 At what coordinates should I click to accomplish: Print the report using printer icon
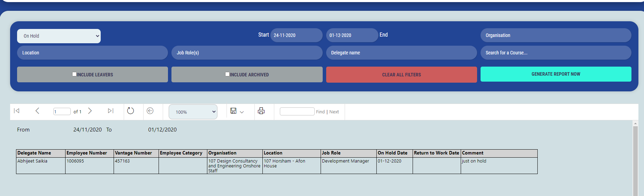[261, 111]
